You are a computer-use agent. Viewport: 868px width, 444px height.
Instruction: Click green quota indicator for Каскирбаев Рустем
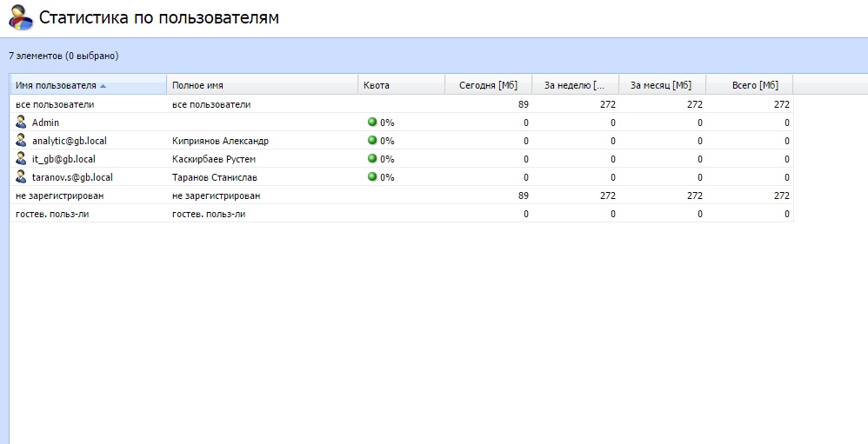[372, 158]
